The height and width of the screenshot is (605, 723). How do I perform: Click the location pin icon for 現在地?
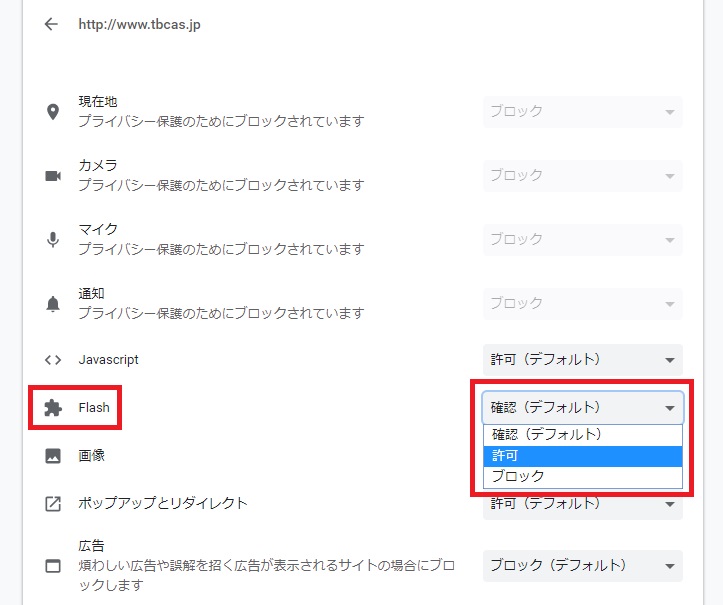(x=53, y=112)
